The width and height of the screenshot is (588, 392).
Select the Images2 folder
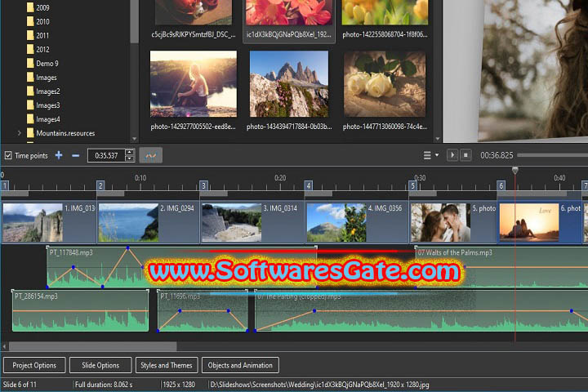coord(43,91)
